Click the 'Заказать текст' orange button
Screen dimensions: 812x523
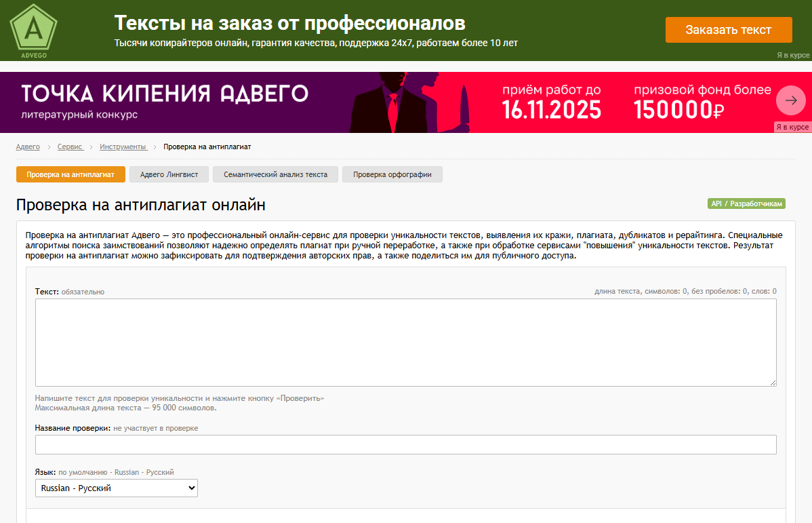tap(729, 30)
